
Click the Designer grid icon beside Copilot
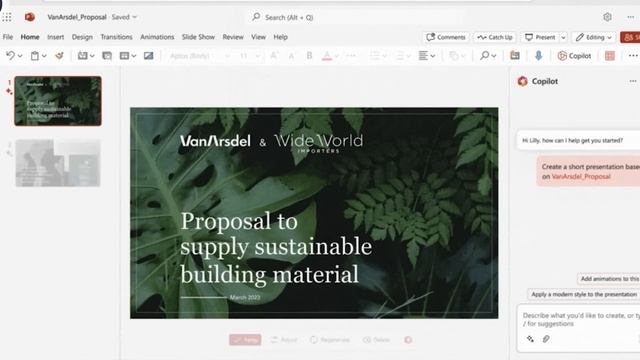pos(610,56)
